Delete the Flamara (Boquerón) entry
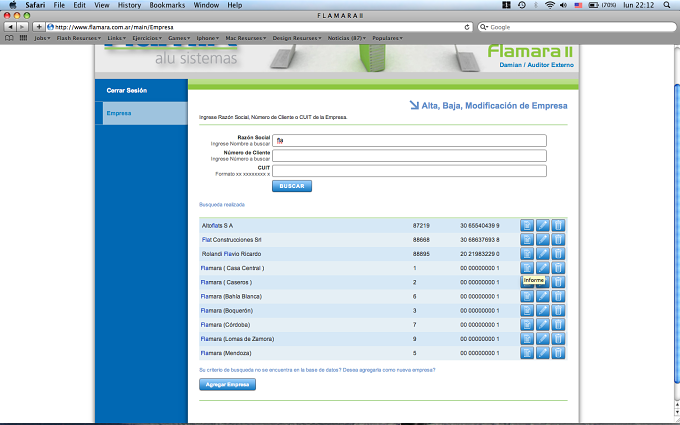 (x=558, y=311)
